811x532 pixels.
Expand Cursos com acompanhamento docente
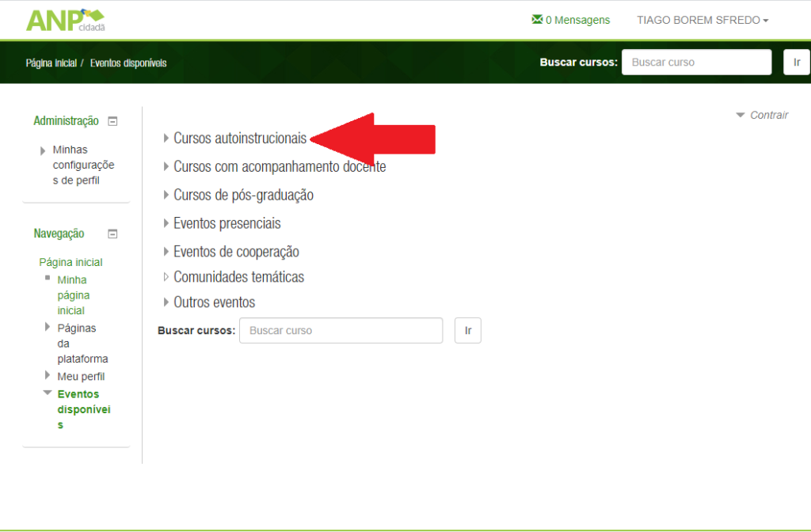(x=279, y=167)
